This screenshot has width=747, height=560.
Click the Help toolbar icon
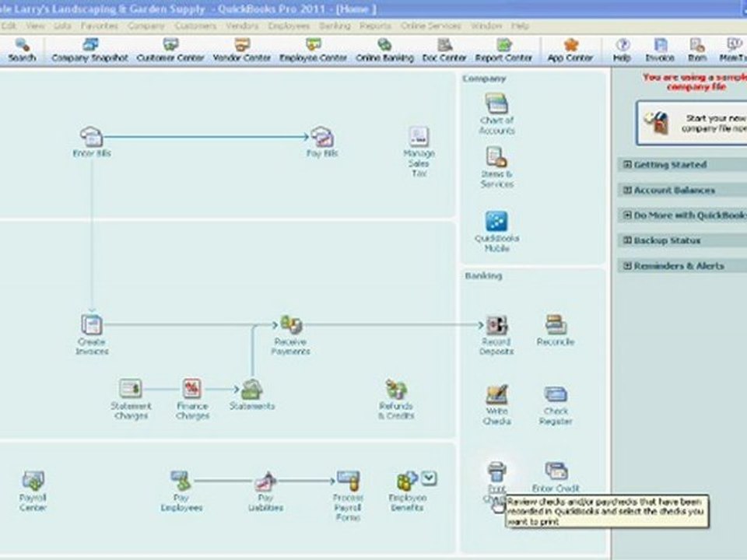tap(622, 51)
